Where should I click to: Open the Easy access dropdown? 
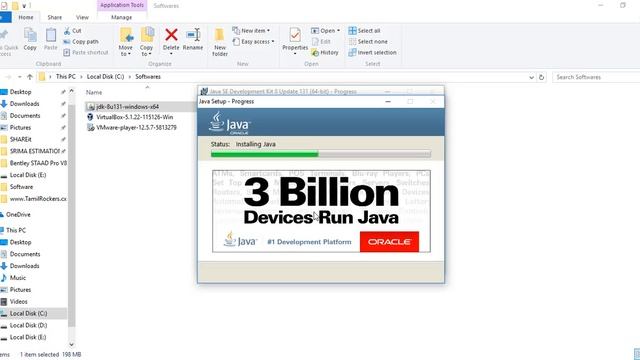point(253,42)
